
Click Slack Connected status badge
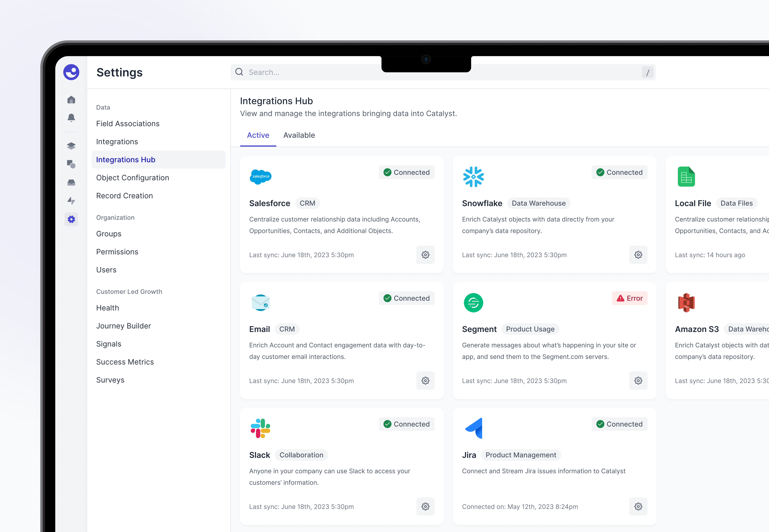click(x=406, y=424)
